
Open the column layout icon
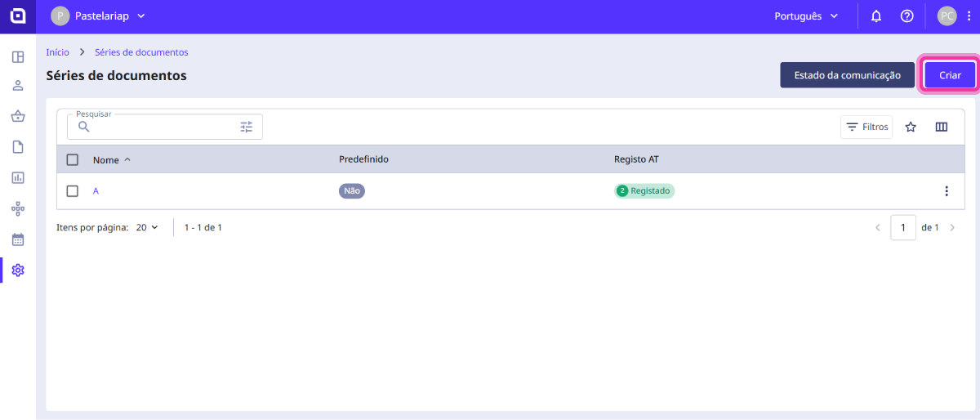coord(941,127)
